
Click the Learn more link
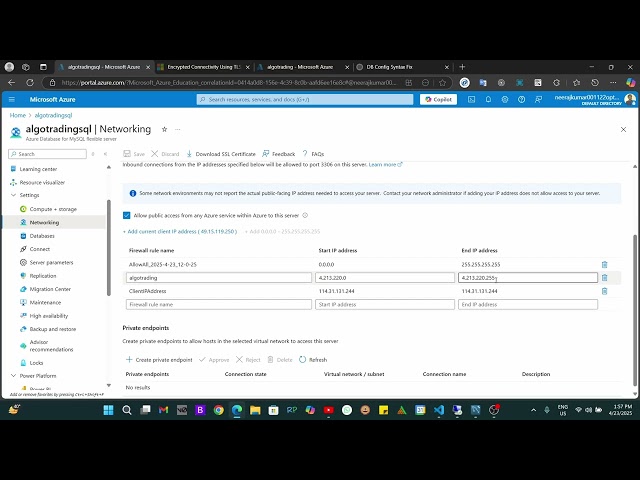point(385,164)
